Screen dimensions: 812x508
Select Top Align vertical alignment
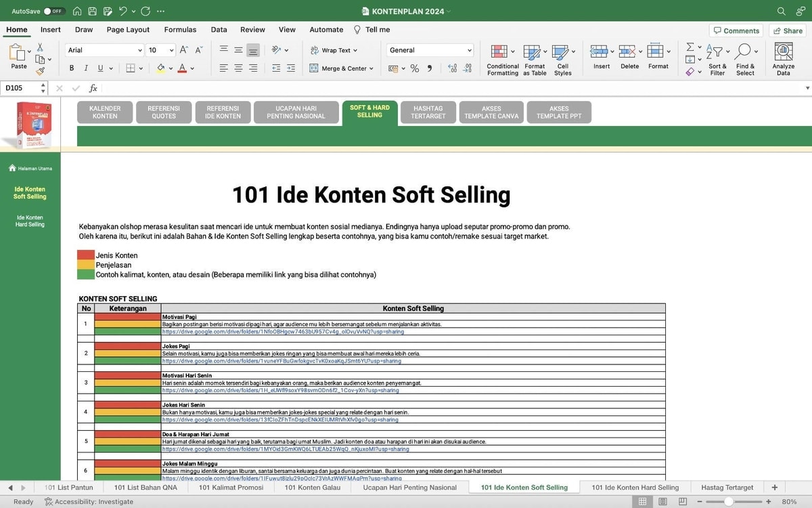click(224, 50)
